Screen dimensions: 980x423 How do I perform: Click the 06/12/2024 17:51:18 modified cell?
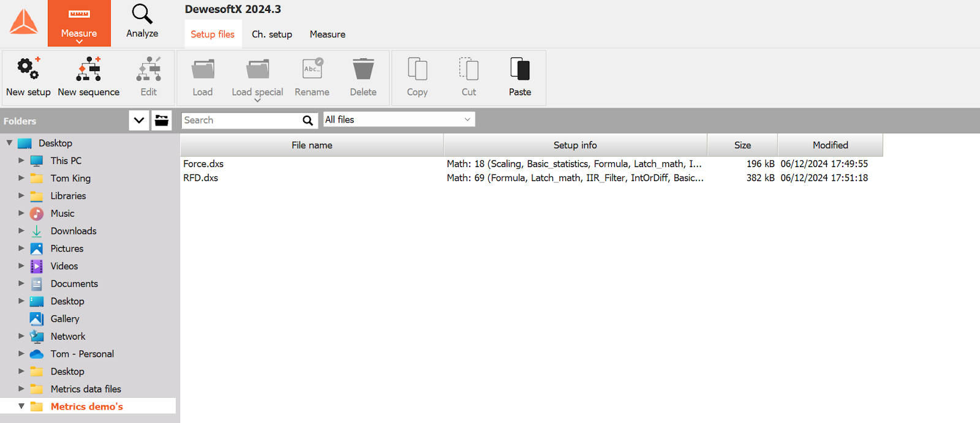tap(824, 178)
